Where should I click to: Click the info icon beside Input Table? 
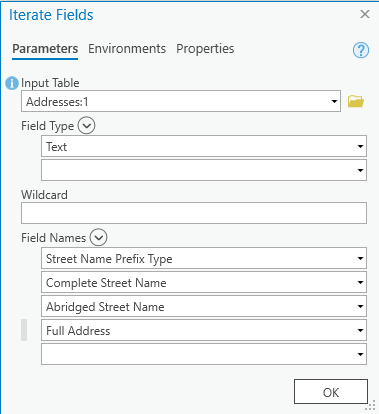point(12,83)
